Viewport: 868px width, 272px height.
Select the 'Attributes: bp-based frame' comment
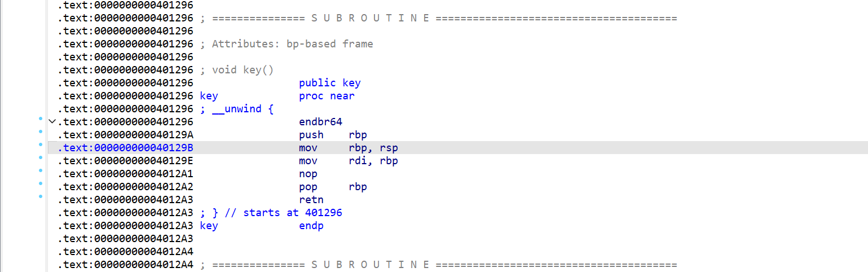[x=292, y=44]
